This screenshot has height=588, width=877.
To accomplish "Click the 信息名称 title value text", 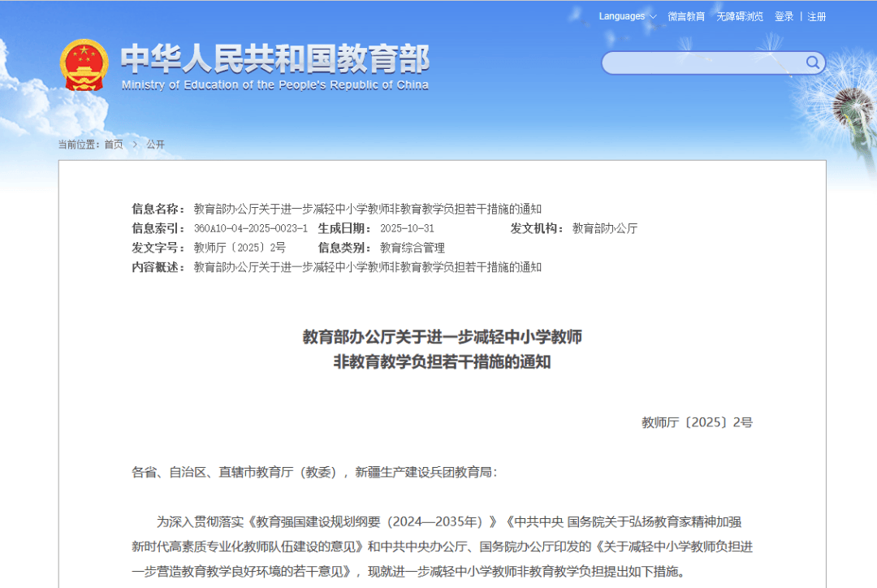I will 368,209.
